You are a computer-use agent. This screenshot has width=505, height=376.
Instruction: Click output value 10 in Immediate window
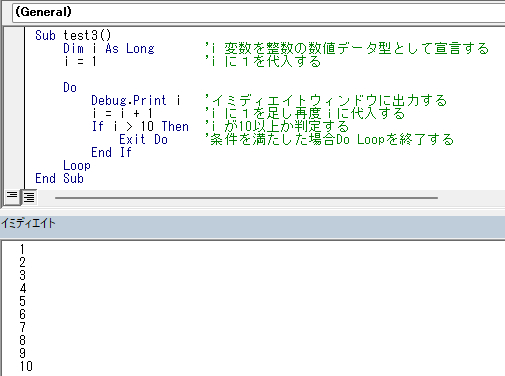(26, 366)
